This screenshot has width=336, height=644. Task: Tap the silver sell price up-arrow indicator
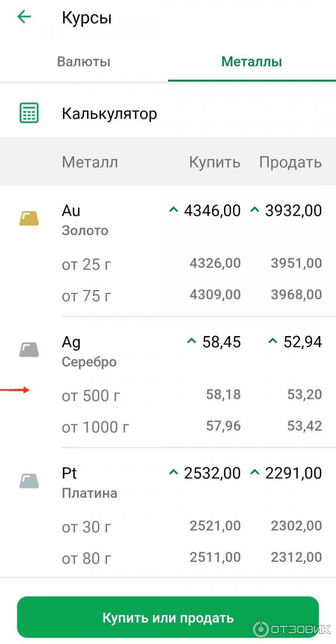click(273, 341)
